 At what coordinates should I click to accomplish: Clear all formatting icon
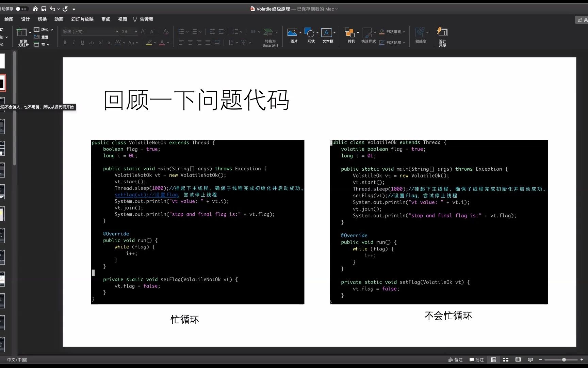pyautogui.click(x=166, y=31)
